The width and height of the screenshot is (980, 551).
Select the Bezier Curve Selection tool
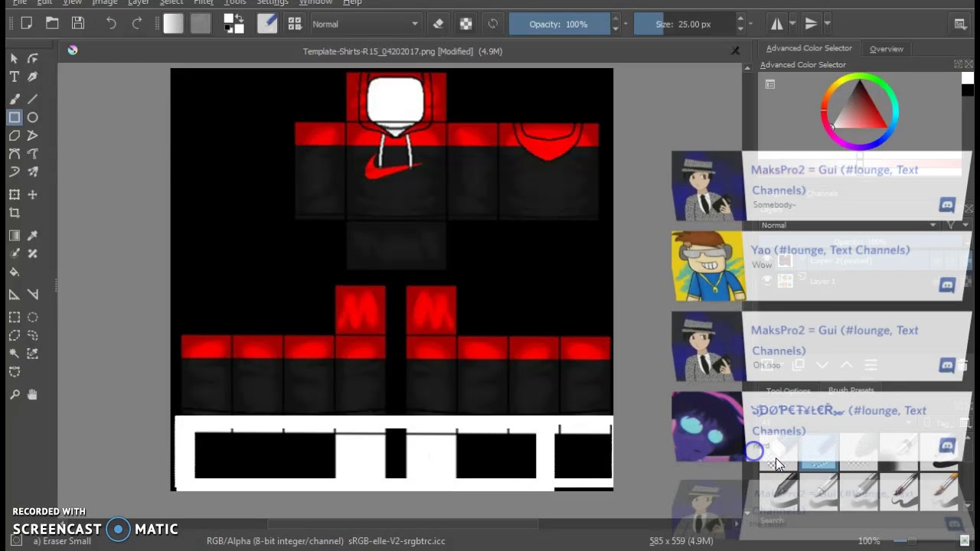coord(15,371)
